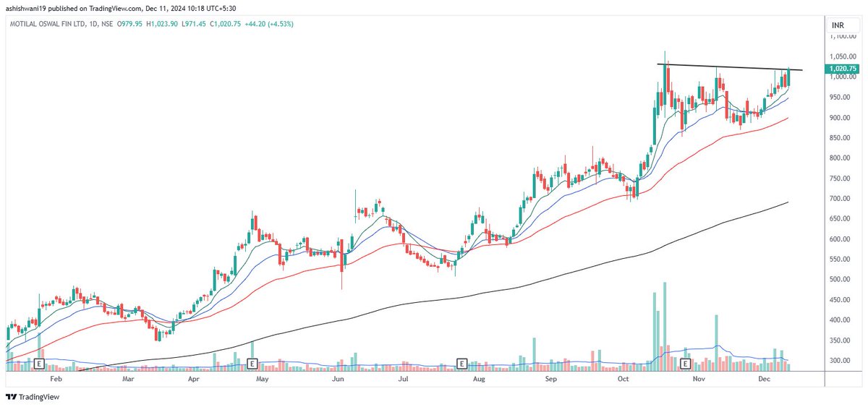Click the high value H1,023.90
Screen dimensions: 868x407
click(162, 24)
